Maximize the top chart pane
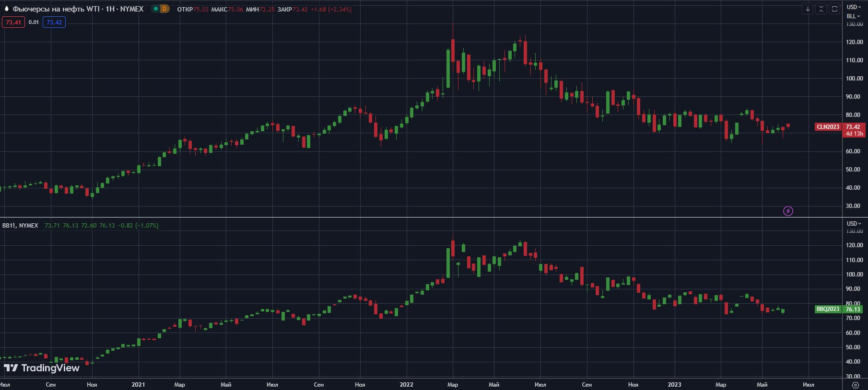Image resolution: width=868 pixels, height=390 pixels. click(x=834, y=9)
